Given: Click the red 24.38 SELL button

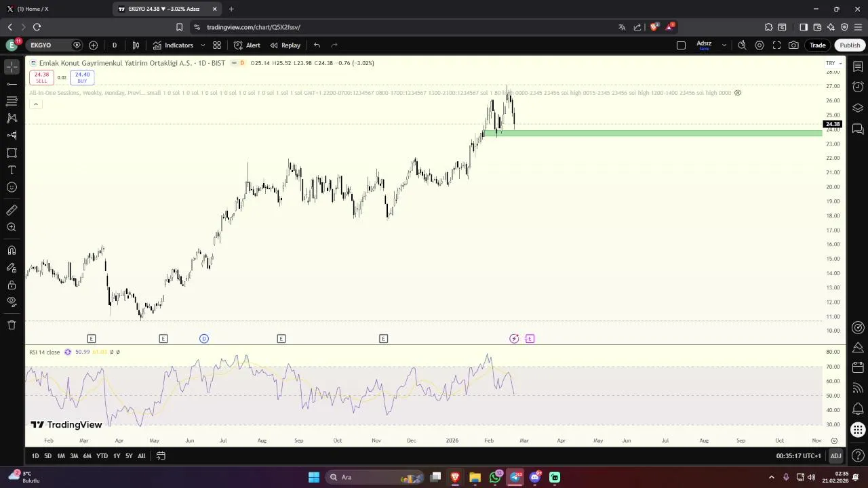Looking at the screenshot, I should click(42, 77).
